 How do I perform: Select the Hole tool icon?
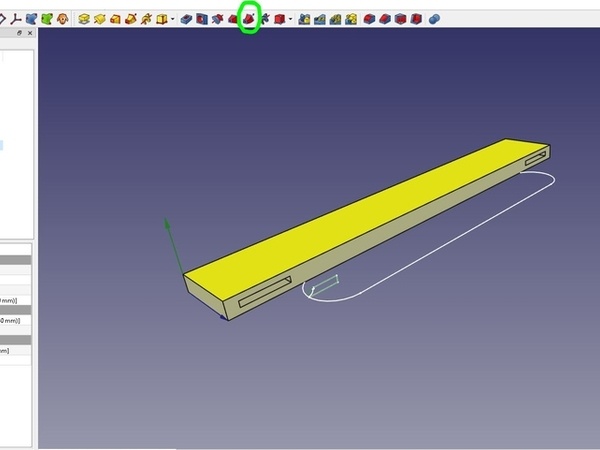coord(202,18)
